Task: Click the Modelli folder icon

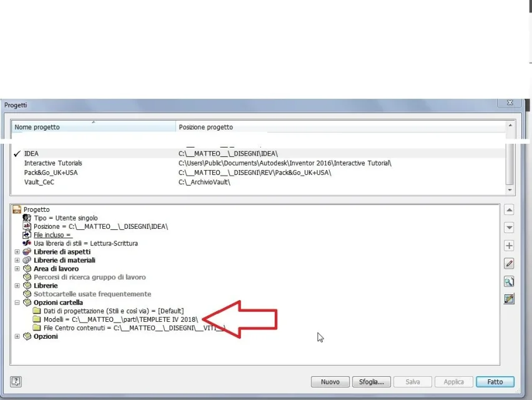Action: pos(37,319)
